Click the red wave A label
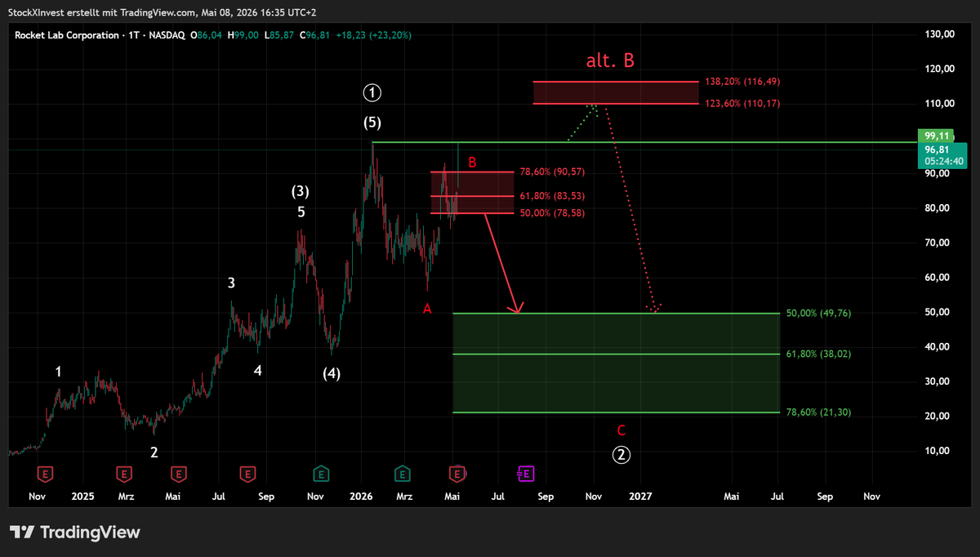This screenshot has height=557, width=980. coord(426,309)
